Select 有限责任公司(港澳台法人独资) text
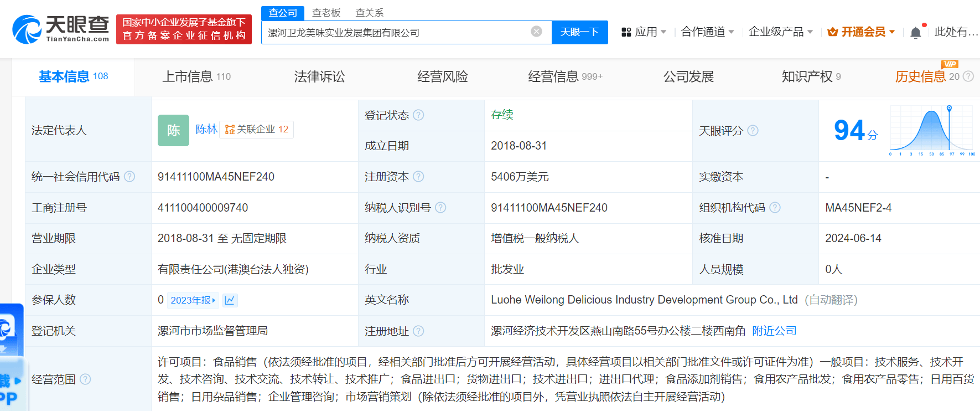 [x=233, y=269]
